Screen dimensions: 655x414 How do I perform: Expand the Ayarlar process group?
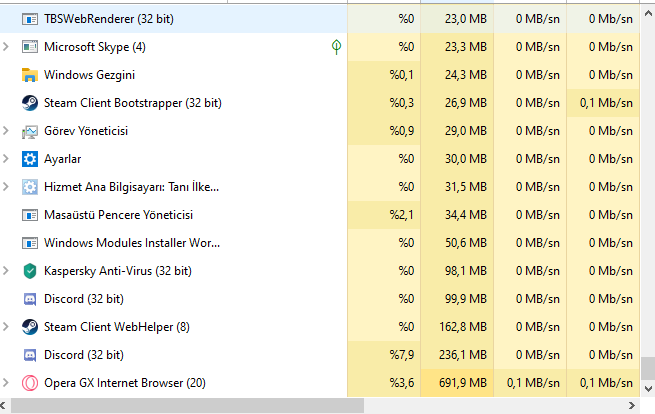pyautogui.click(x=6, y=159)
